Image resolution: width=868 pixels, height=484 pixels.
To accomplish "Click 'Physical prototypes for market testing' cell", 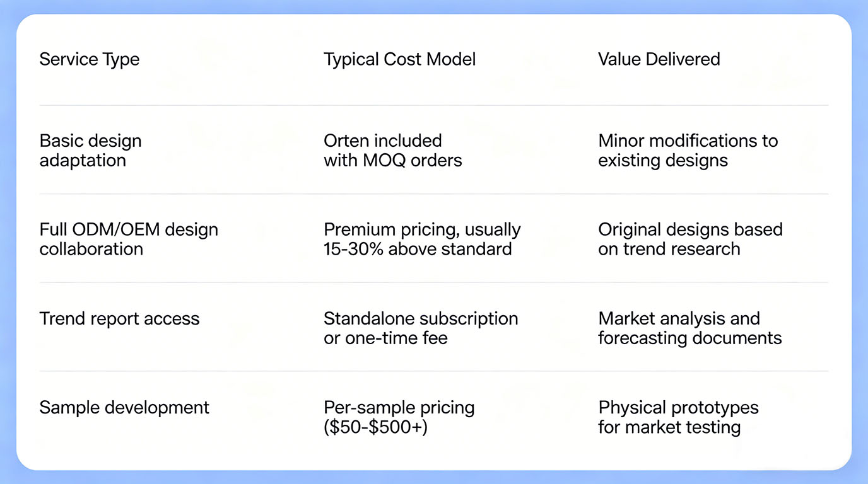I will (x=678, y=417).
